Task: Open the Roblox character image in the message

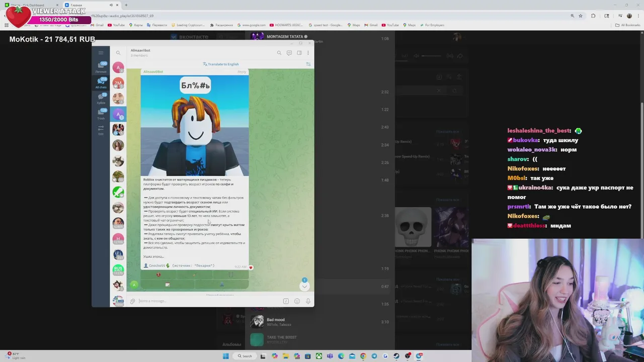Action: point(195,126)
